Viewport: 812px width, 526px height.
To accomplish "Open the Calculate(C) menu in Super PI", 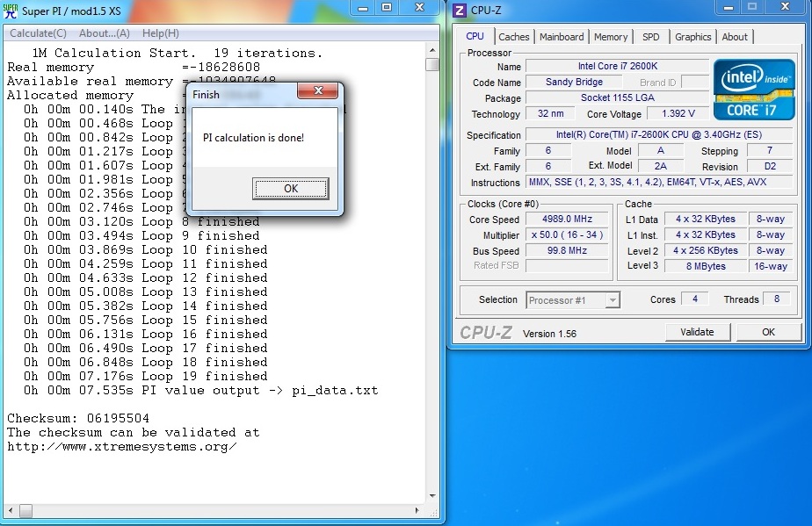I will coord(39,33).
